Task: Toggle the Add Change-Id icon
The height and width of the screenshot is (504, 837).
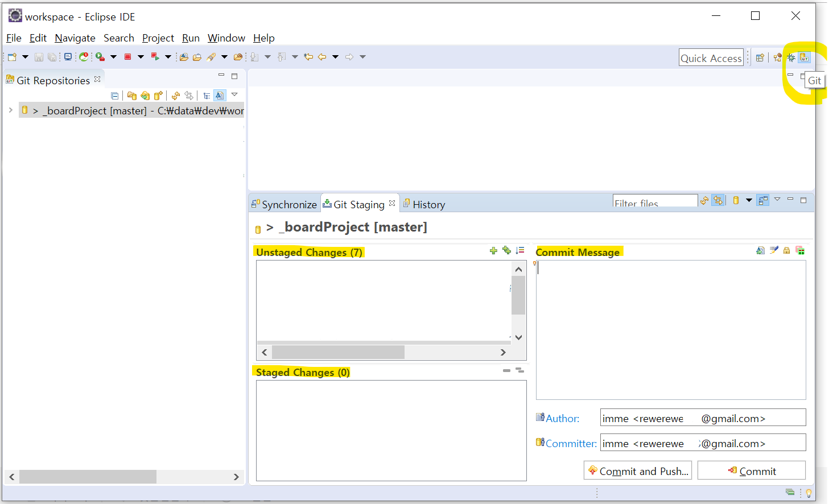Action: [x=800, y=250]
